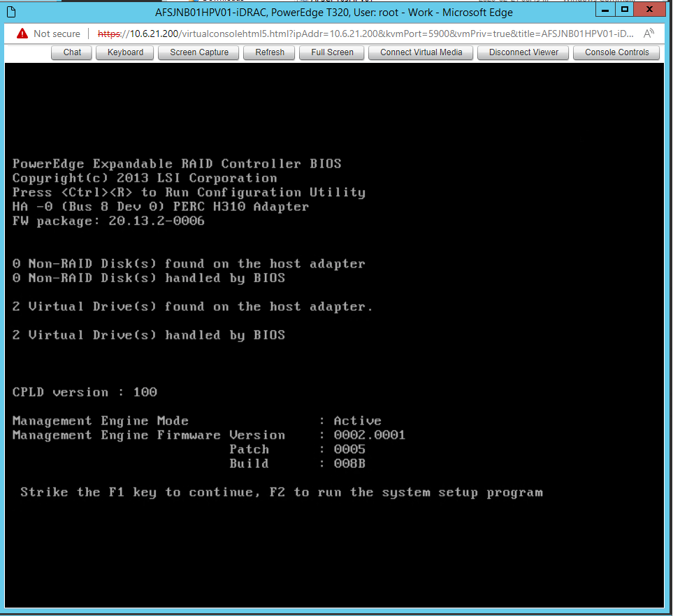Select the URL in the address bar
This screenshot has height=616, width=673.
(366, 34)
